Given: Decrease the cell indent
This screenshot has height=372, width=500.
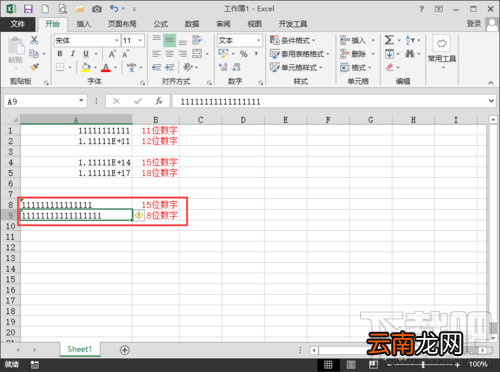Looking at the screenshot, I should (157, 67).
